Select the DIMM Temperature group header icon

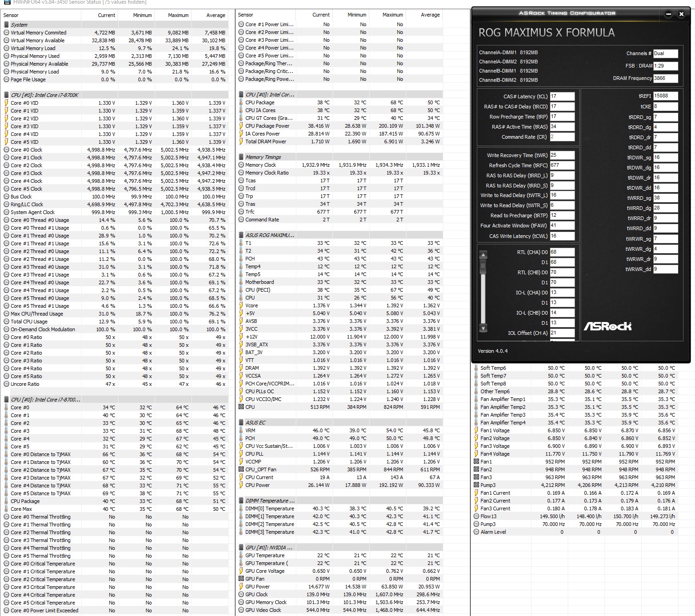click(241, 501)
